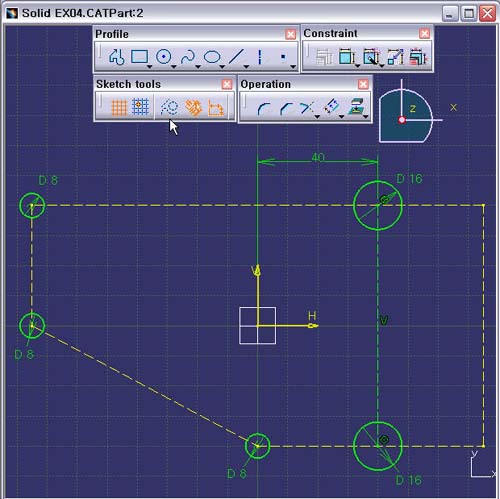Toggle Geometrical Constraints in Sketch tools

pyautogui.click(x=193, y=108)
